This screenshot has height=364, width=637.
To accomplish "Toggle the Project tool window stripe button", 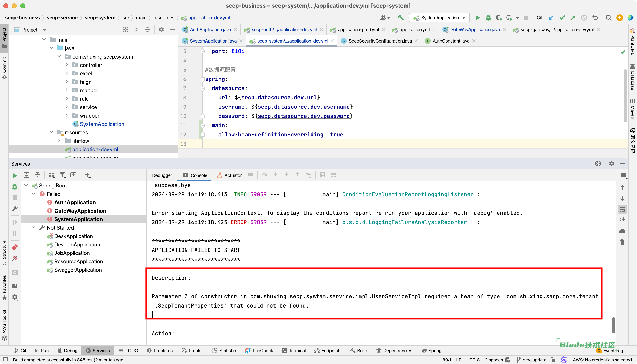I will click(4, 38).
